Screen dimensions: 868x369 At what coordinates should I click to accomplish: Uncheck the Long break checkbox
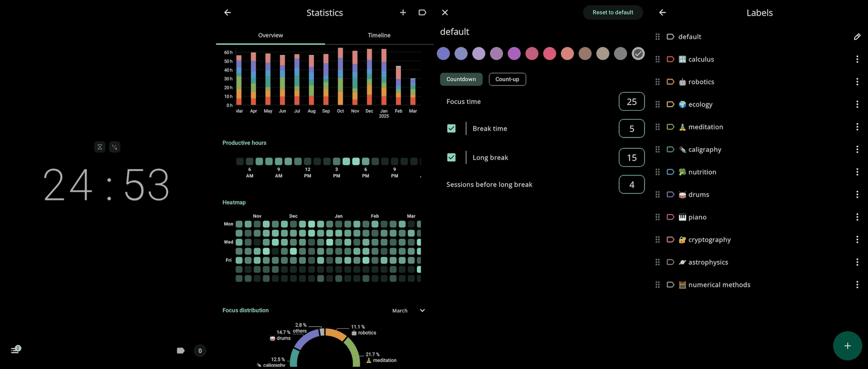pyautogui.click(x=451, y=157)
